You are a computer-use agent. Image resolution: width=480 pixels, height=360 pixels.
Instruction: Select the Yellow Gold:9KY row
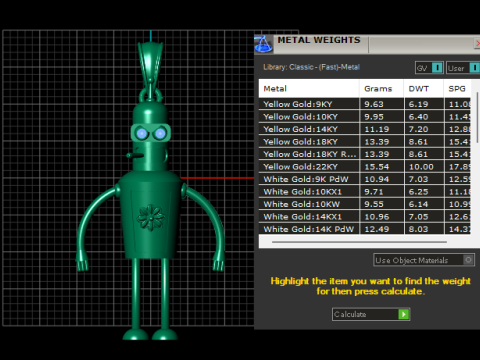(x=365, y=104)
